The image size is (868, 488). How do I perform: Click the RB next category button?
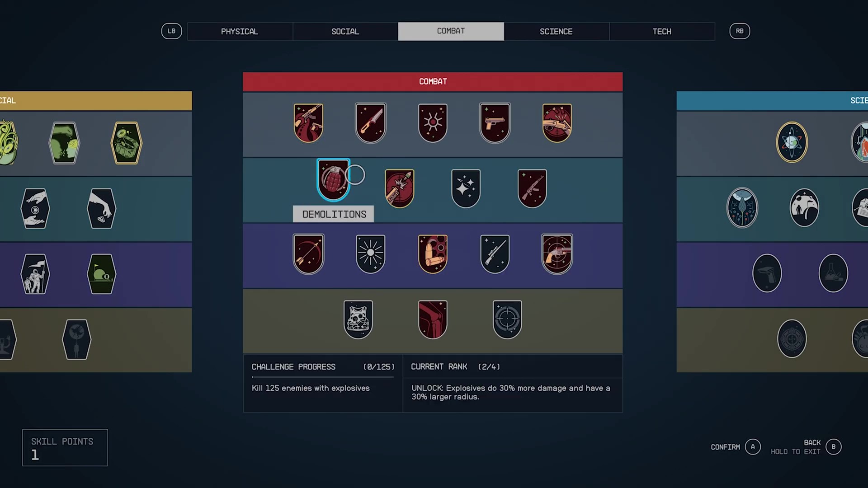click(x=740, y=31)
